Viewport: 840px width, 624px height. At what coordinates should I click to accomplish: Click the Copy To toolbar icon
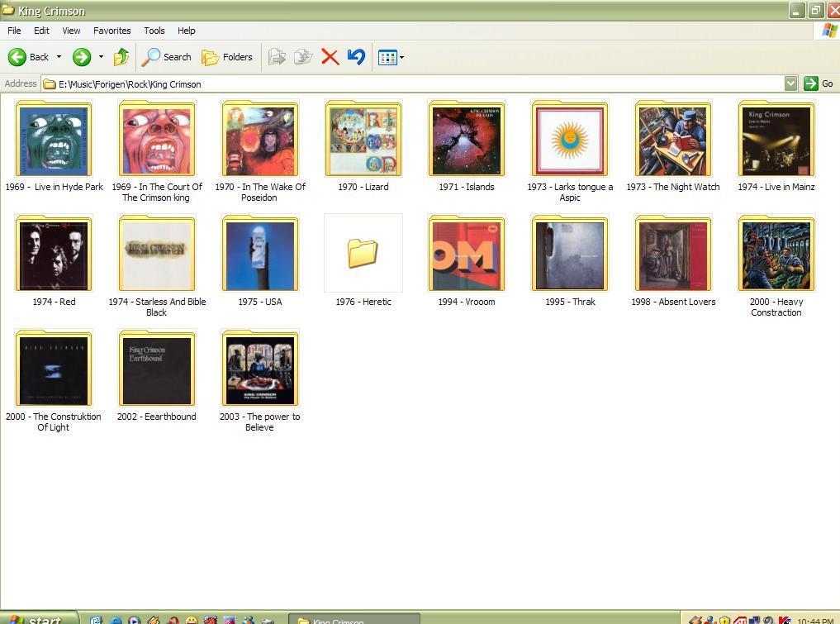click(303, 57)
